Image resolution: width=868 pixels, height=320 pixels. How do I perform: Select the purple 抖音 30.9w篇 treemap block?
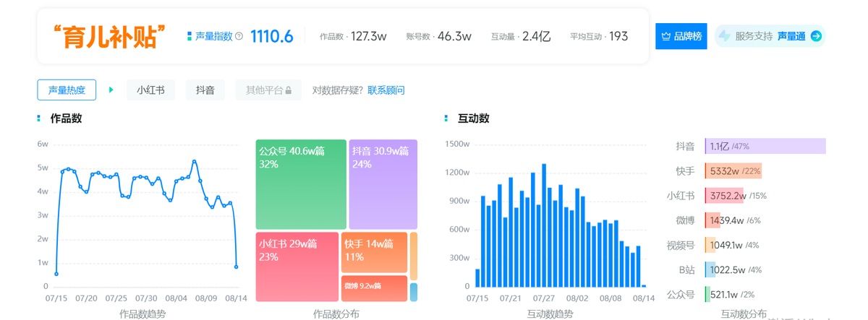tap(383, 185)
